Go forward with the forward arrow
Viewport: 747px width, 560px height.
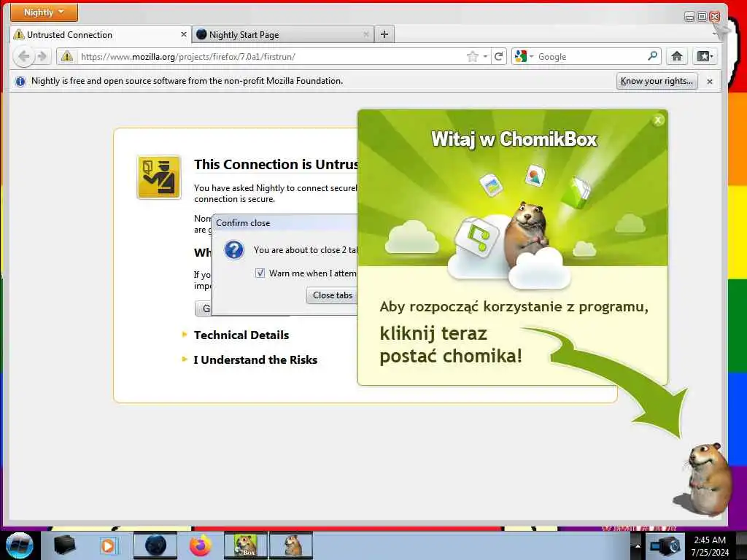(x=42, y=57)
